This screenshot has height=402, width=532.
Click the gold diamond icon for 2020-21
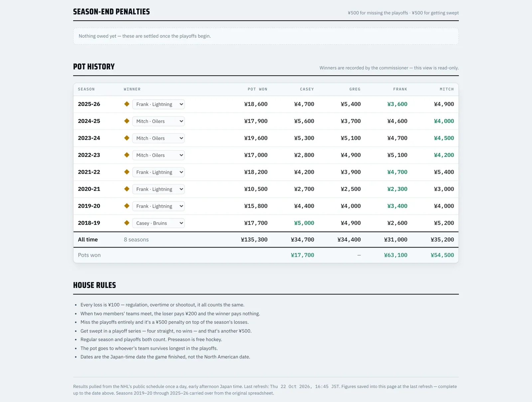tap(127, 189)
